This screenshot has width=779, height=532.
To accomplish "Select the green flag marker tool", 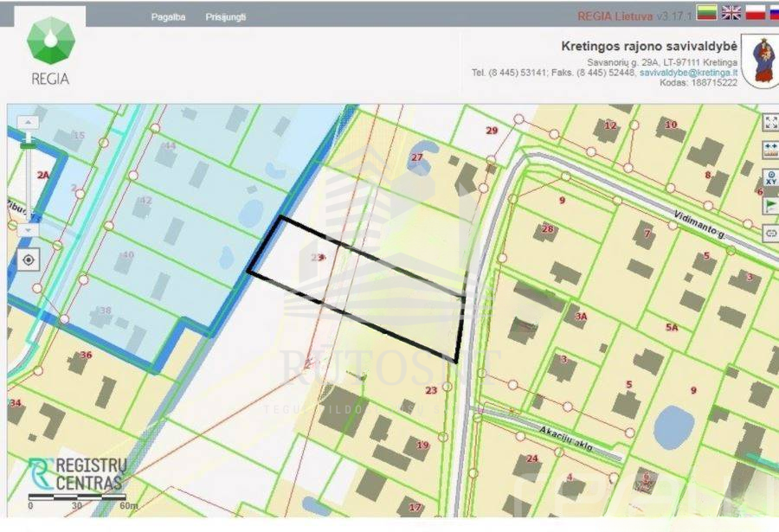I will click(x=770, y=205).
